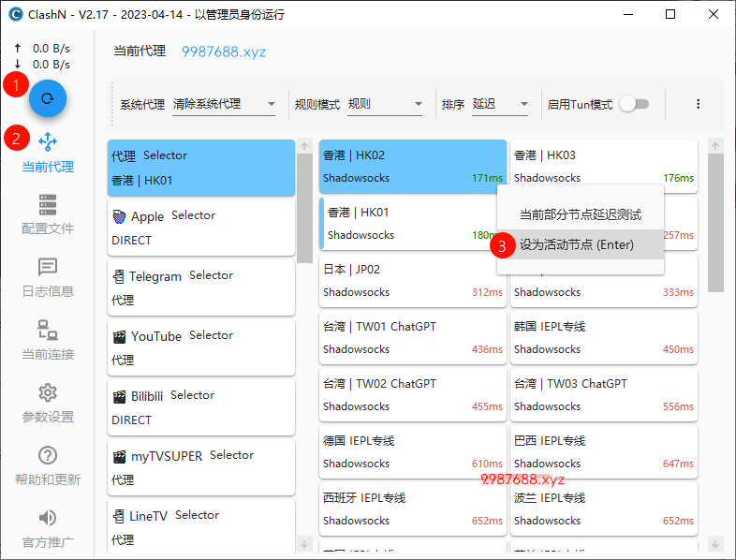
Task: Click the ClashN title bar logo
Action: tap(16, 14)
